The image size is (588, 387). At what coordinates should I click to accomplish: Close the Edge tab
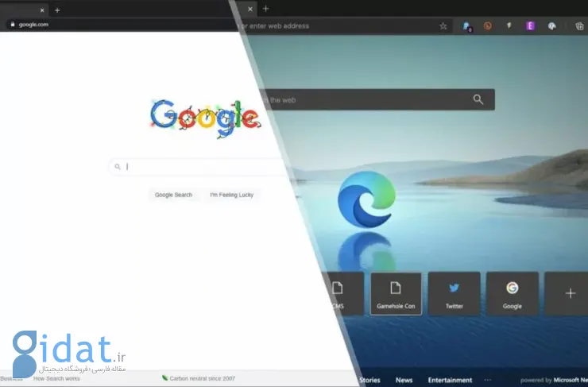(x=250, y=9)
